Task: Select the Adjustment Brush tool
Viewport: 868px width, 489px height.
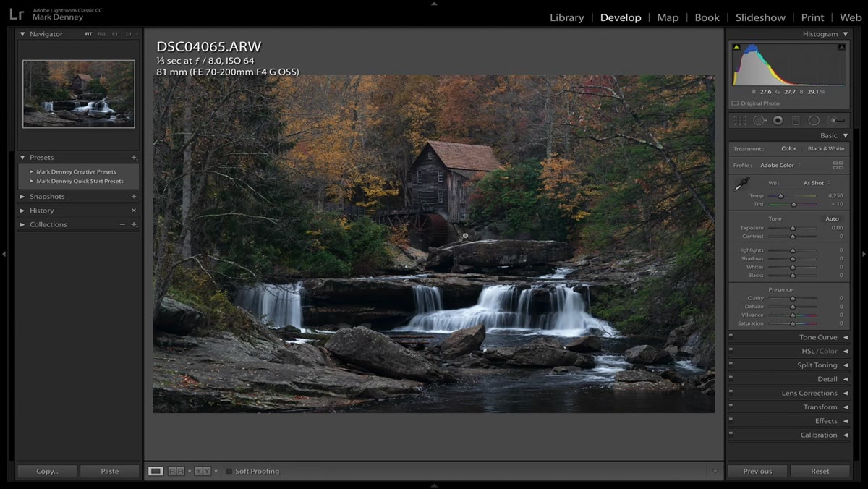Action: pyautogui.click(x=836, y=121)
